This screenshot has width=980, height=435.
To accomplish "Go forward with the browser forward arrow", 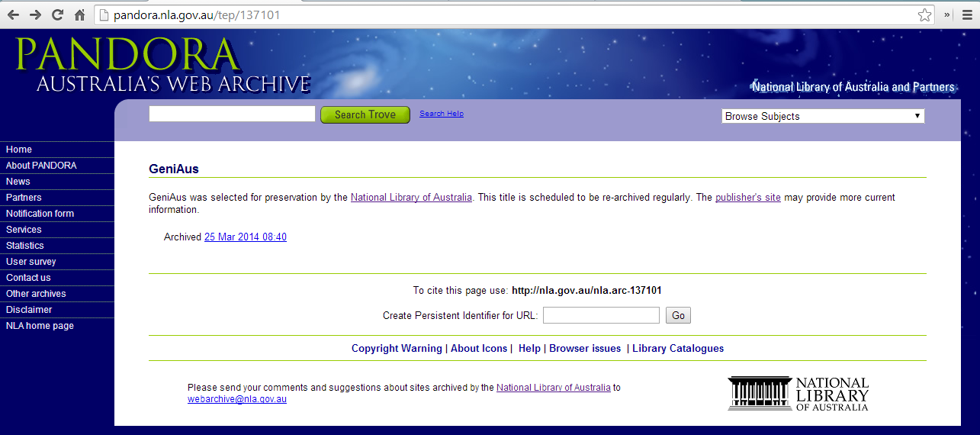I will pyautogui.click(x=35, y=14).
